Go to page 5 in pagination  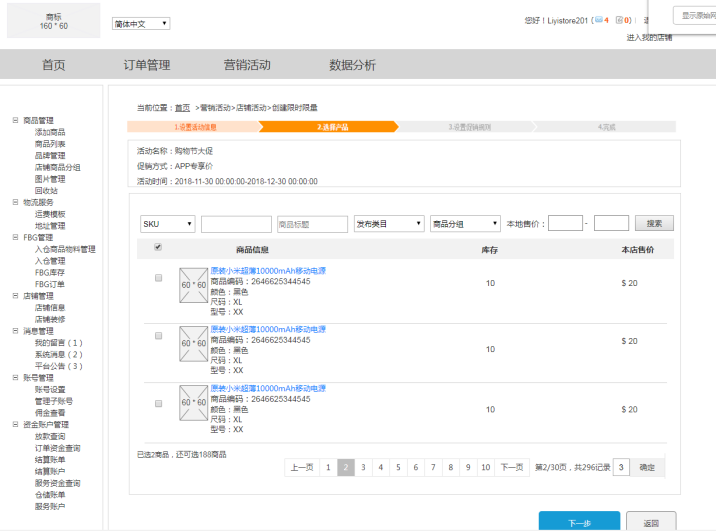point(399,467)
